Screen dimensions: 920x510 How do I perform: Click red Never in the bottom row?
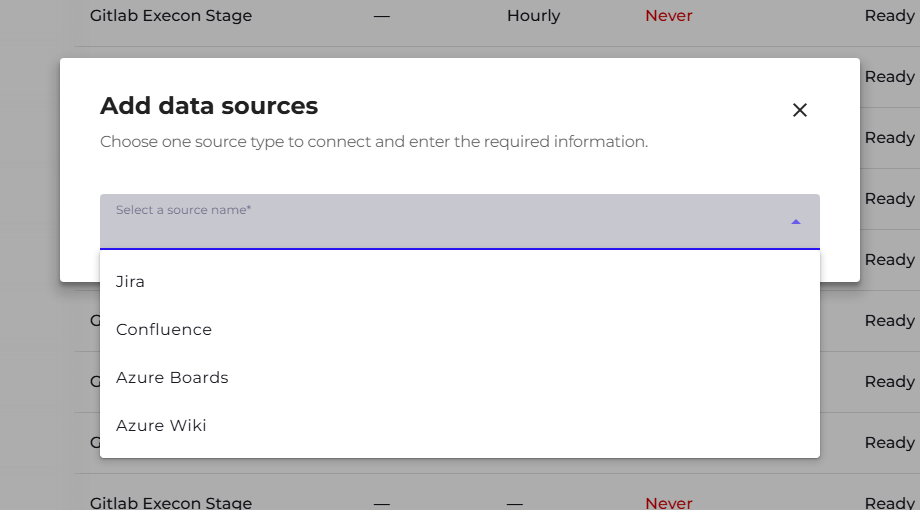(668, 503)
